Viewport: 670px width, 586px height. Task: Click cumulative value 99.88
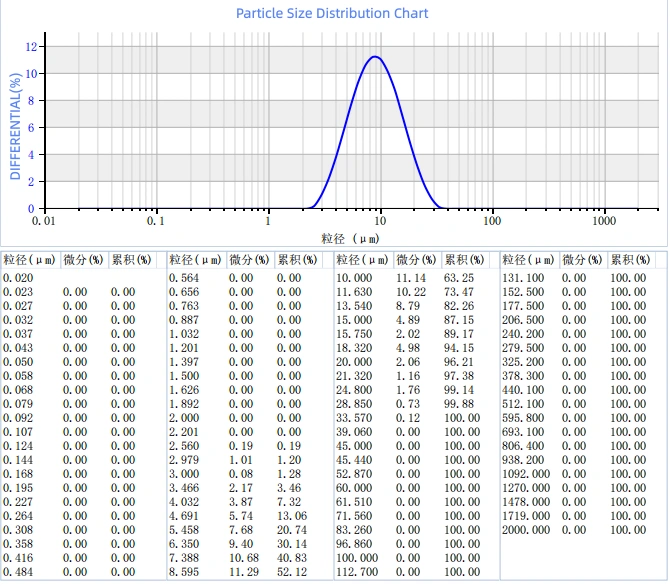click(x=458, y=404)
